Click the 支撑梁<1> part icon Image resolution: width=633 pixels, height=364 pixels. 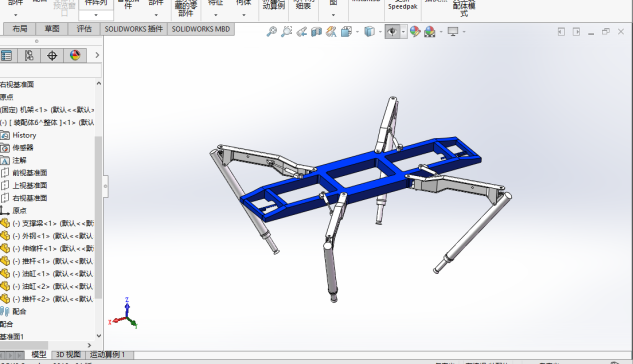5,223
